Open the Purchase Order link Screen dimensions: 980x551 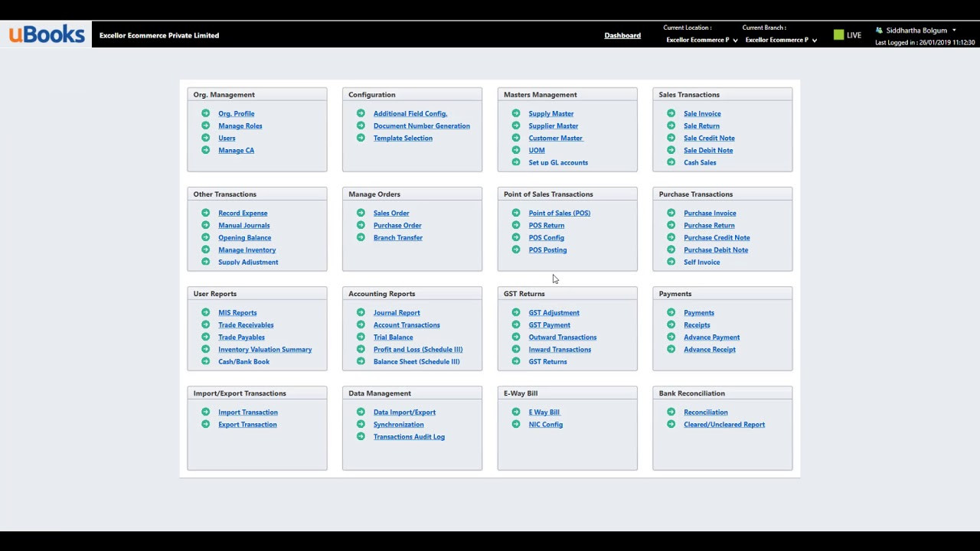(397, 225)
